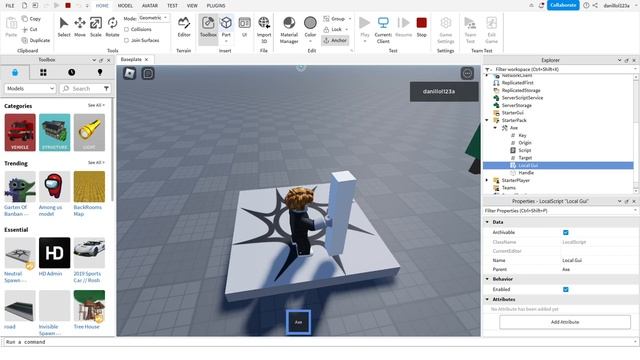Open the Models category dropdown
The height and width of the screenshot is (360, 640).
(x=30, y=89)
